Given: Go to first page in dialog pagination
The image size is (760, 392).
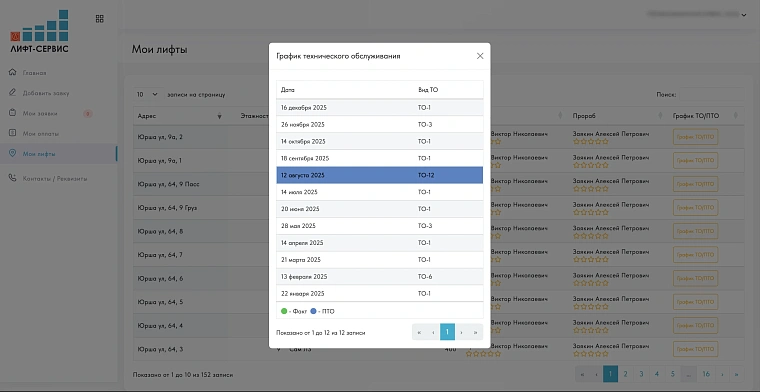Looking at the screenshot, I should [419, 332].
